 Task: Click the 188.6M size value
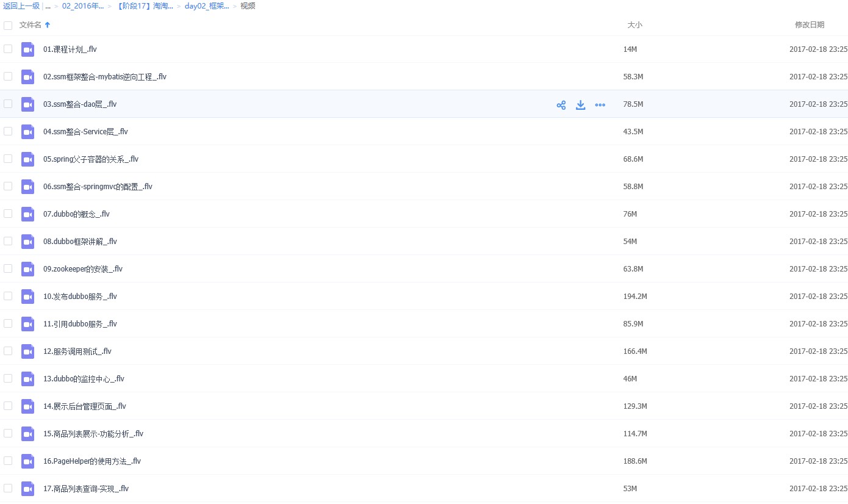coord(635,461)
